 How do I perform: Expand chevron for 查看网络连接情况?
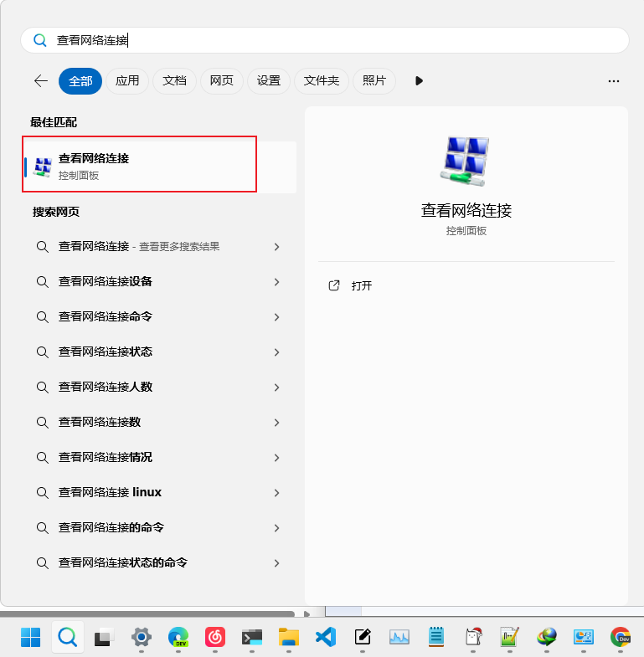pos(276,458)
